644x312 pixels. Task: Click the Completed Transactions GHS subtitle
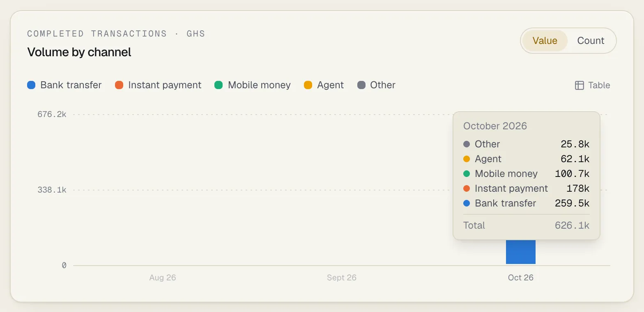pos(116,34)
